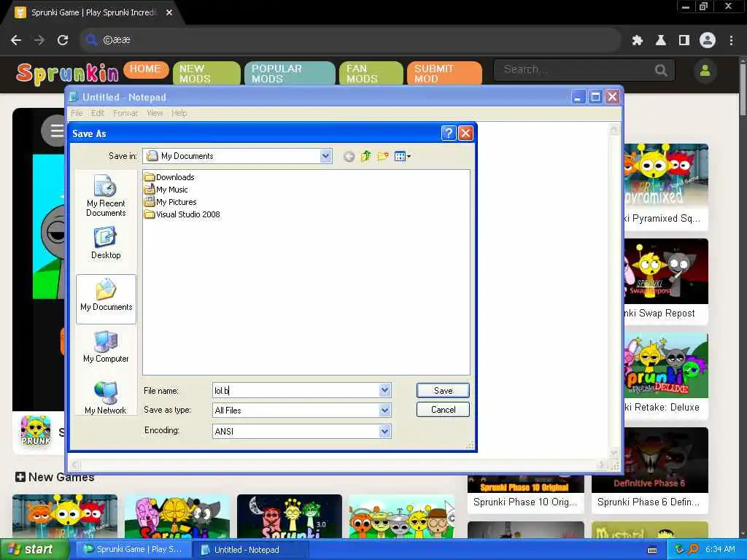Open the Encoding dropdown
This screenshot has width=747, height=560.
(385, 431)
